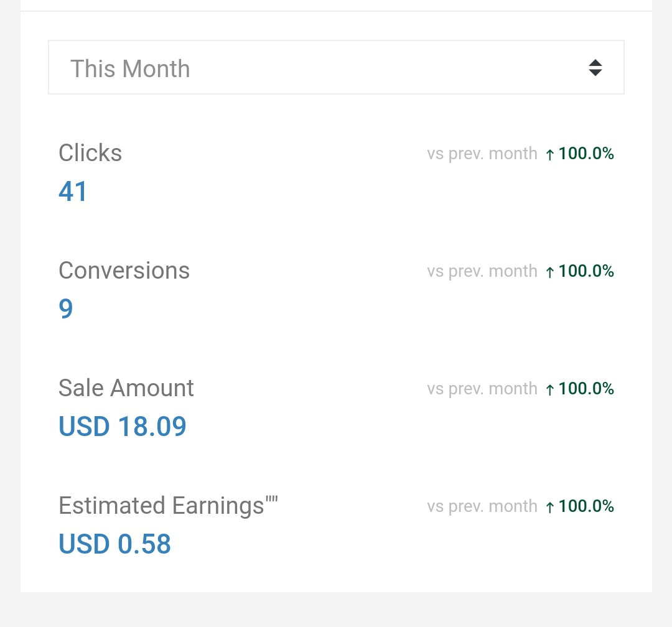Click the 100.0% change value for Estimated Earnings
Viewport: 672px width, 627px height.
point(586,506)
